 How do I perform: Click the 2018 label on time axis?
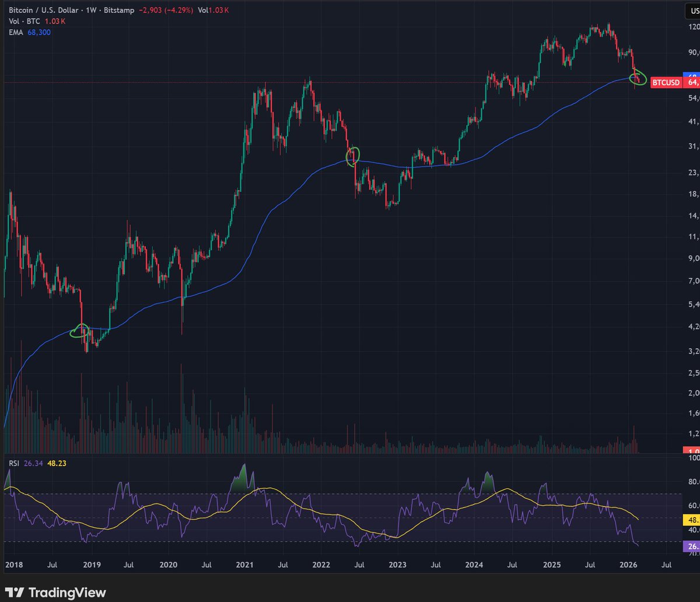click(x=13, y=565)
